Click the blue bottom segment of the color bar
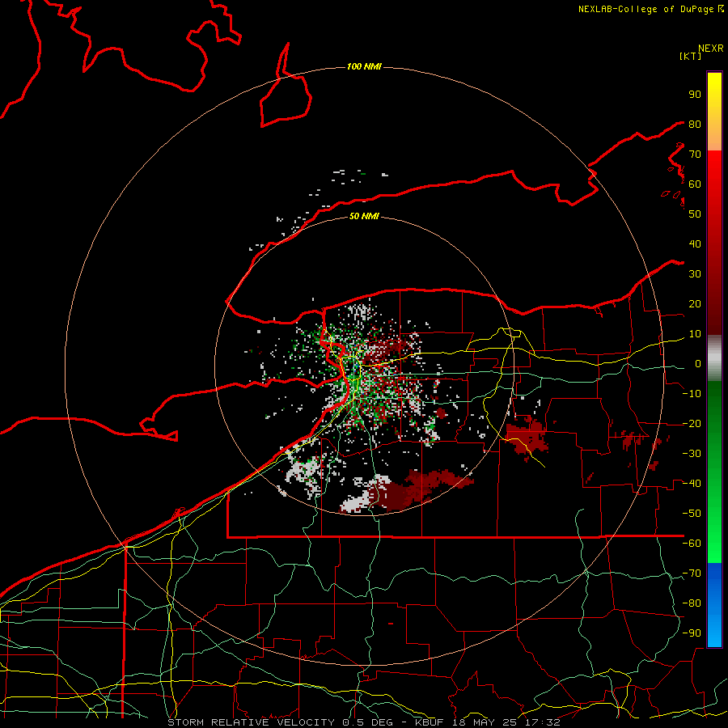 pos(714,605)
